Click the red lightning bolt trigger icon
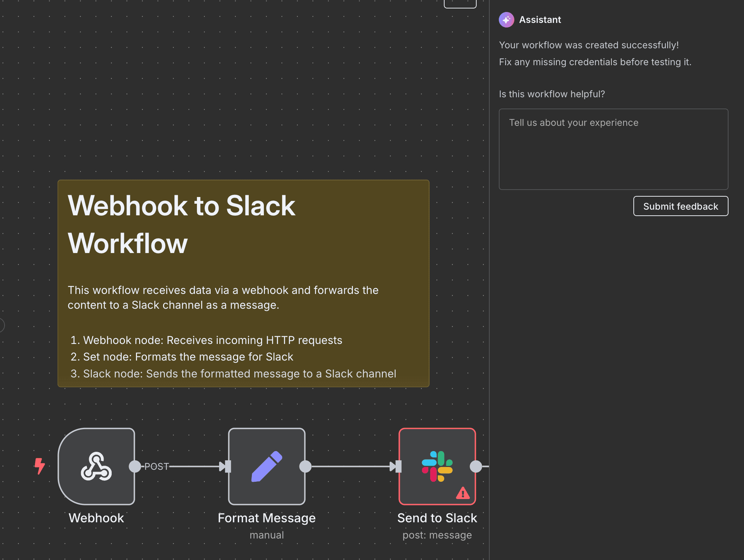744x560 pixels. tap(39, 466)
